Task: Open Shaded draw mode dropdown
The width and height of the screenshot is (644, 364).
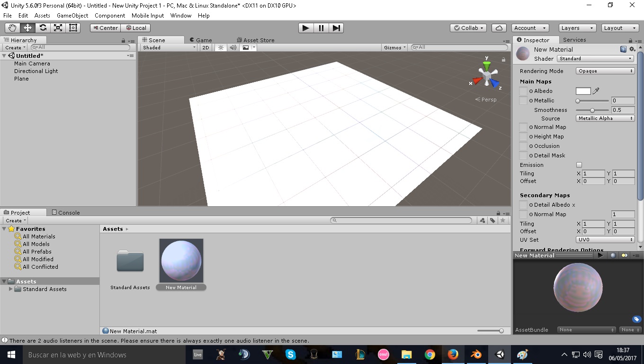Action: click(169, 47)
